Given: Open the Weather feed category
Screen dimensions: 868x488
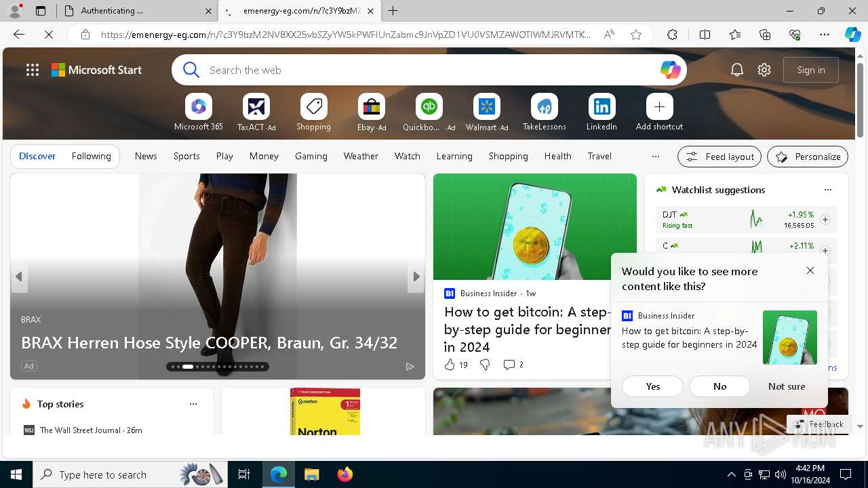Looking at the screenshot, I should tap(361, 156).
